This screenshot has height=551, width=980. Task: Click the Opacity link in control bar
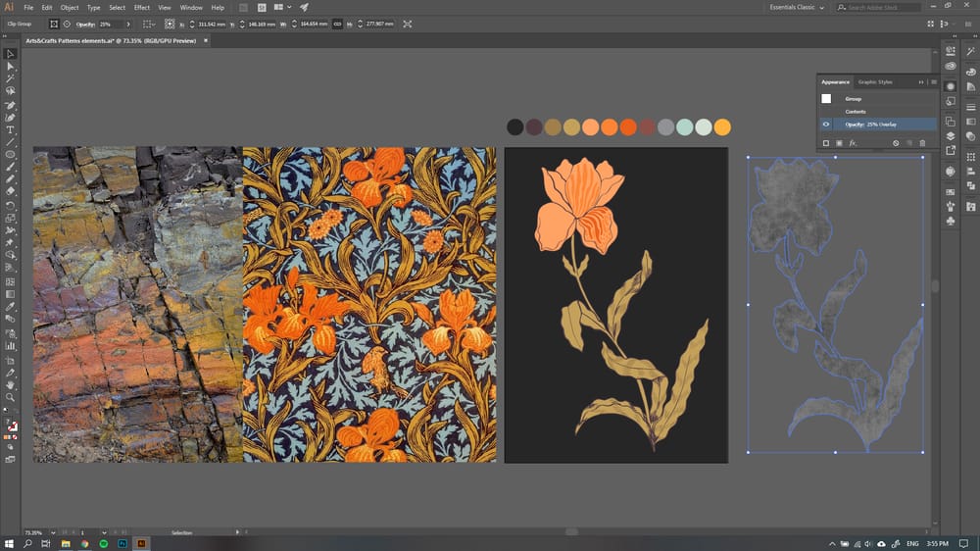pos(85,24)
